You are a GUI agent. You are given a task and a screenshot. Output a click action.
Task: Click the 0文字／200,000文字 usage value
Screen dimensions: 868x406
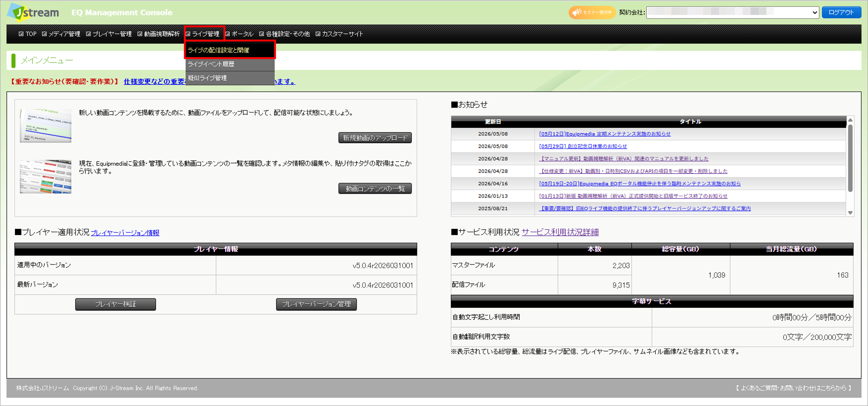817,337
